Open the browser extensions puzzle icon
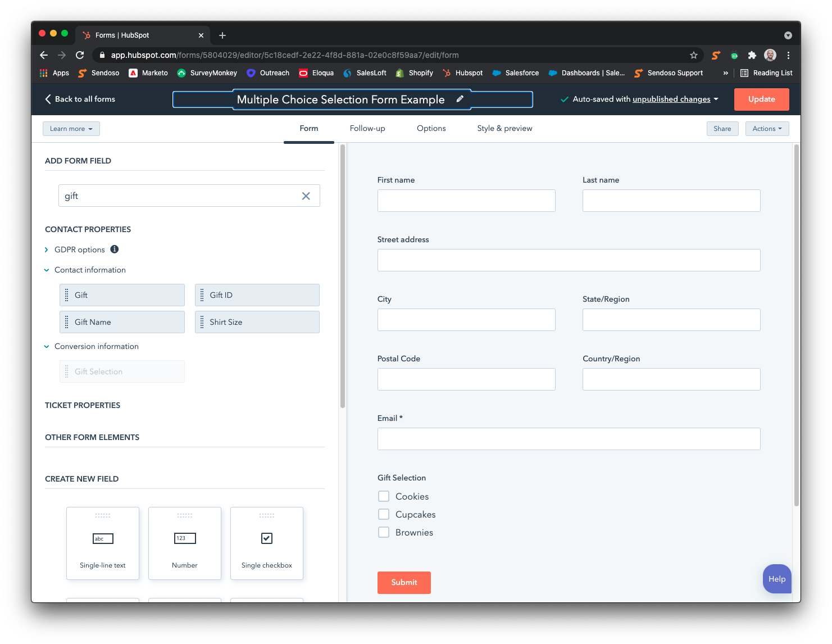This screenshot has height=644, width=832. click(x=752, y=55)
